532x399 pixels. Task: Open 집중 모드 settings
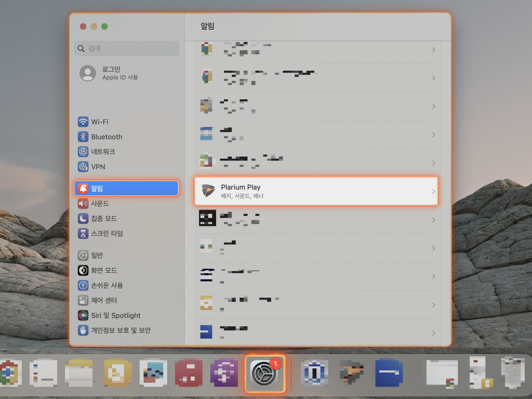coord(126,219)
